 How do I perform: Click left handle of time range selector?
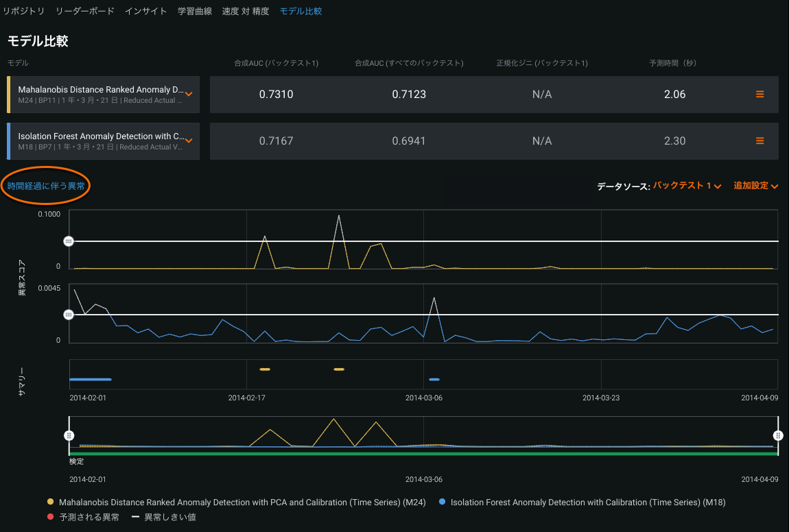pyautogui.click(x=69, y=435)
